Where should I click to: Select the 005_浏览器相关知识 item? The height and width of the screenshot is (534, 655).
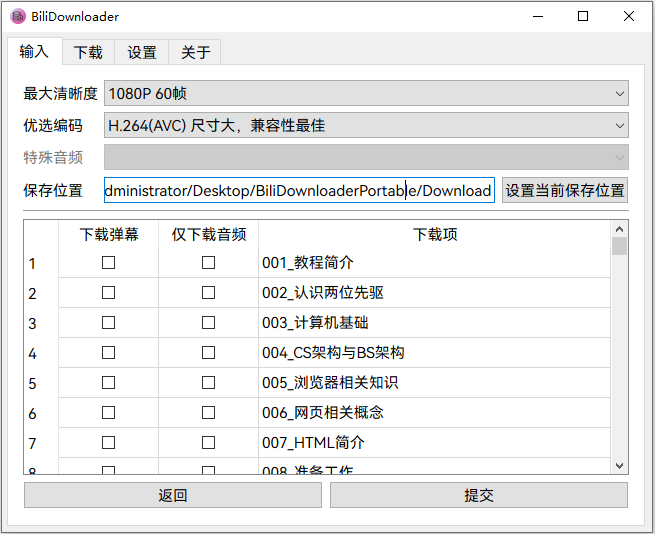[434, 383]
